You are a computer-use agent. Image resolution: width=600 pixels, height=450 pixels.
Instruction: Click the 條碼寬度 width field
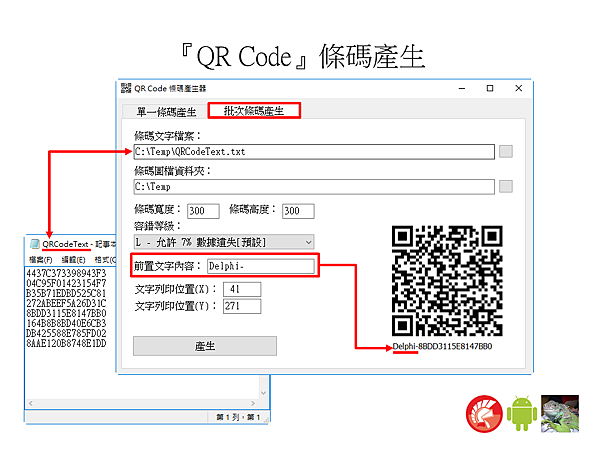[x=203, y=211]
